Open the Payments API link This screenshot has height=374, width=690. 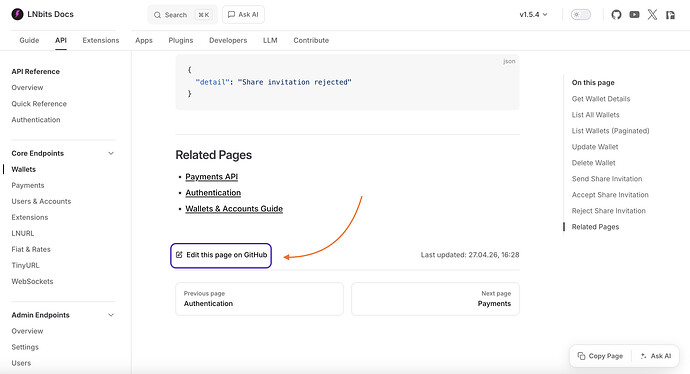point(212,176)
